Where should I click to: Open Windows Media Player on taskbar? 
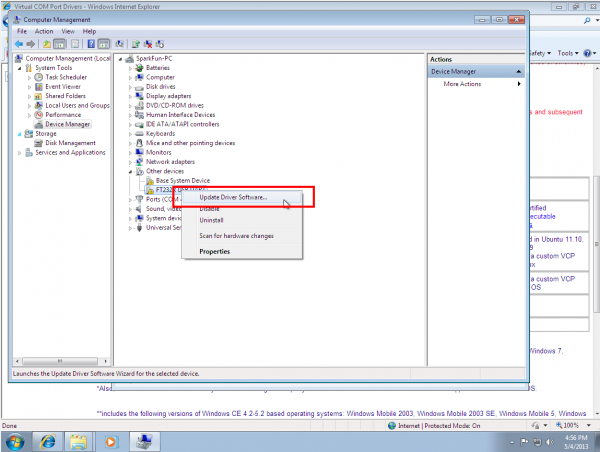[111, 442]
